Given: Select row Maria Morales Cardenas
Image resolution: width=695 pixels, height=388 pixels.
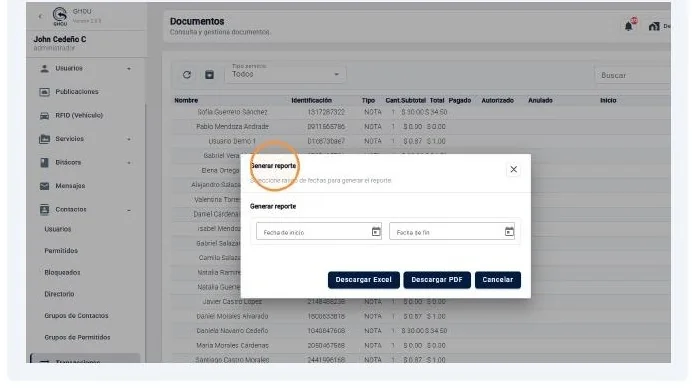Looking at the screenshot, I should tap(421, 345).
